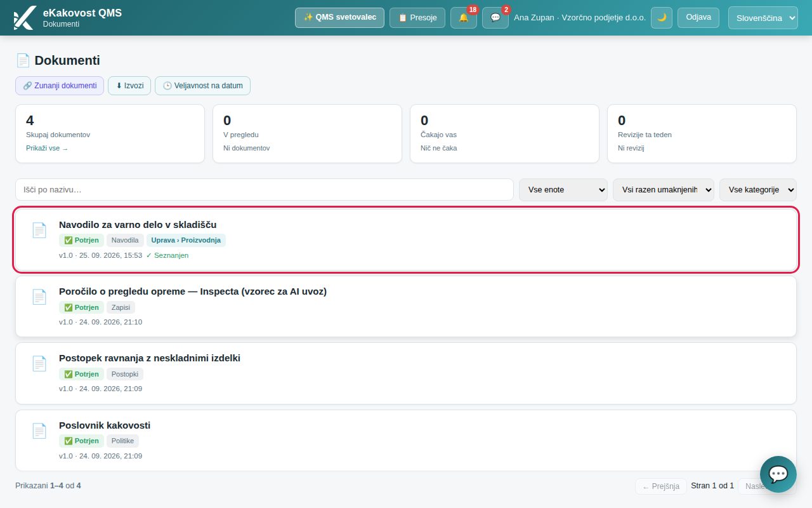The width and height of the screenshot is (812, 508).
Task: Click the document icon beside Navodilo za varno delo
Action: tap(39, 230)
